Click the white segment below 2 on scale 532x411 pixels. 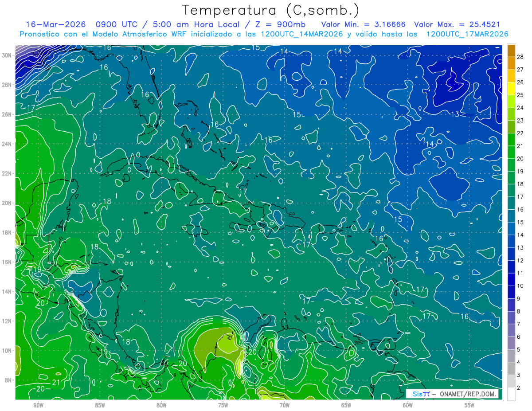[511, 394]
